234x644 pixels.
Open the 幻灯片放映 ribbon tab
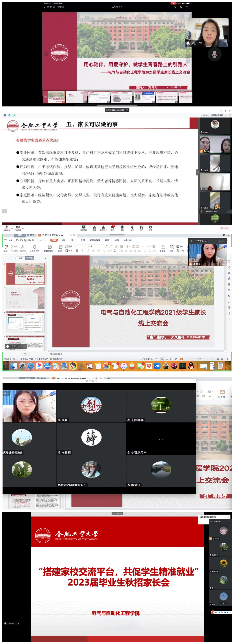[x=95, y=240]
